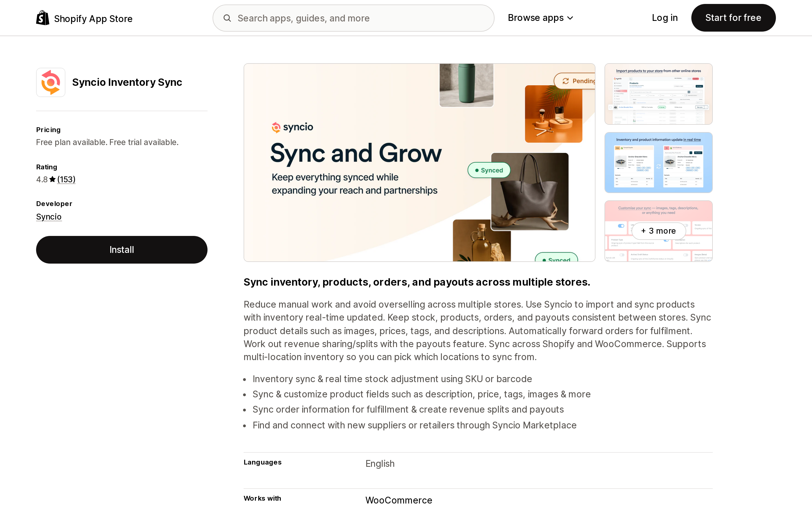The image size is (812, 508).
Task: Focus the Search apps, guides, and more field
Action: point(353,18)
